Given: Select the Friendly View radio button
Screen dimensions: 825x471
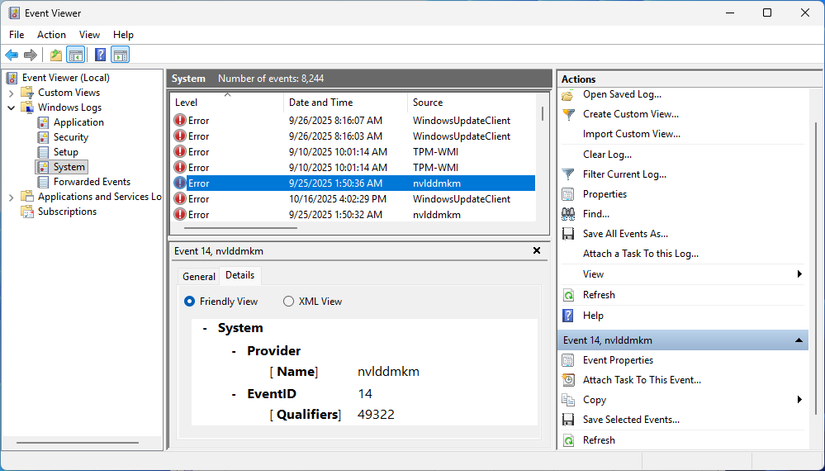Looking at the screenshot, I should point(190,301).
